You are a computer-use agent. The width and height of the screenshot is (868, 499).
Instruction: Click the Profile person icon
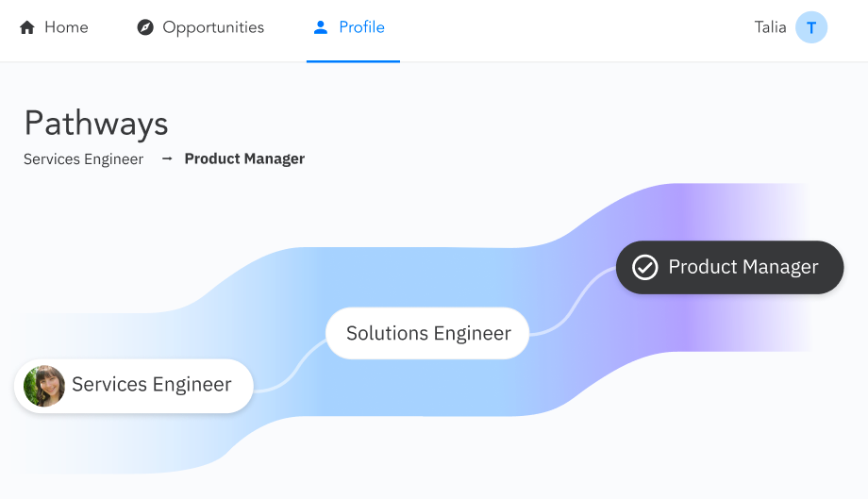tap(321, 27)
